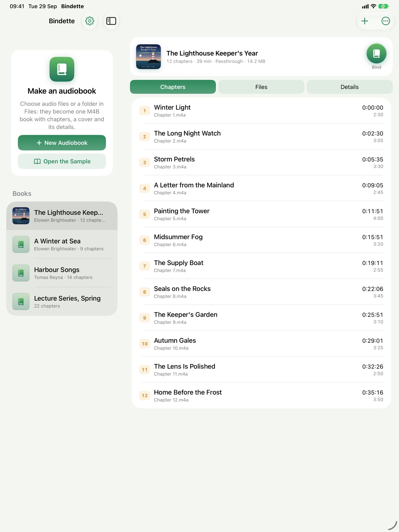
Task: Tap the plus icon in top toolbar
Action: tap(365, 21)
